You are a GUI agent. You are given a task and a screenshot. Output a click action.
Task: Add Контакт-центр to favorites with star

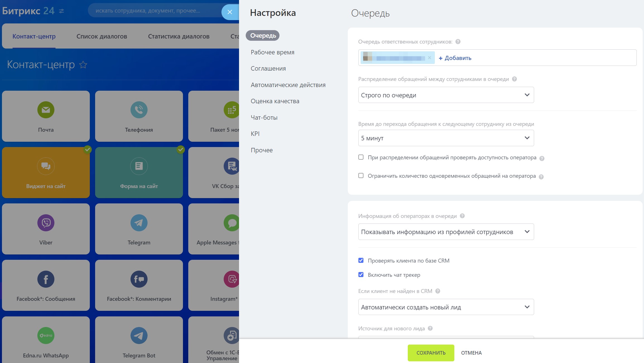tap(83, 65)
